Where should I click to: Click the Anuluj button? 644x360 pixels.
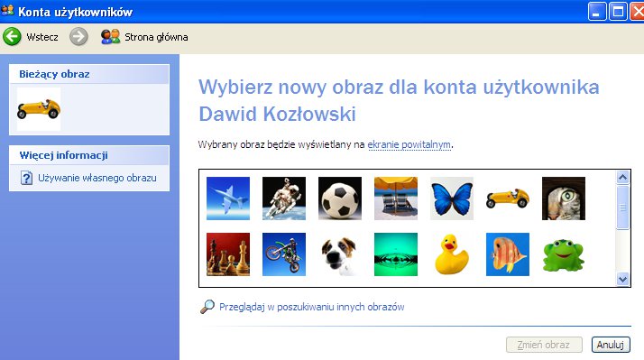[611, 345]
